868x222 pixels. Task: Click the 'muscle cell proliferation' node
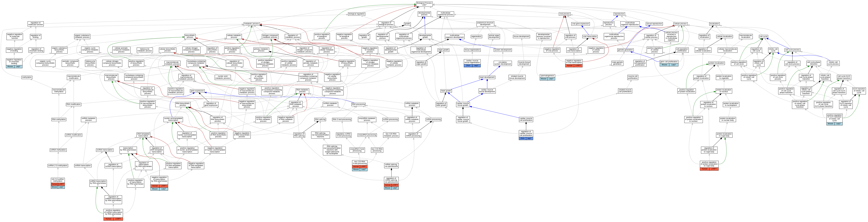[x=633, y=77]
